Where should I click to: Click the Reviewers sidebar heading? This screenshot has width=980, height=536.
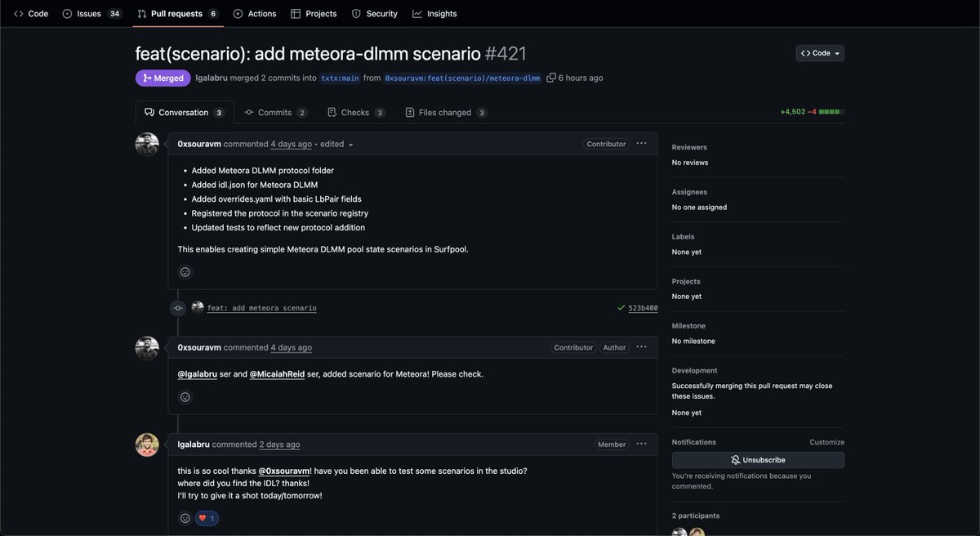(x=689, y=147)
